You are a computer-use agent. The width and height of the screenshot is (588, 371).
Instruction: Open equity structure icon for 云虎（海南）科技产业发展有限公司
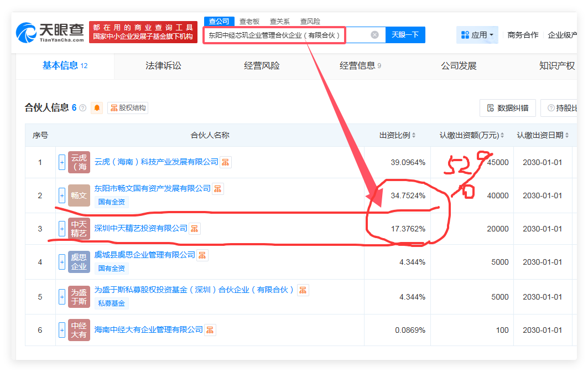coord(225,162)
